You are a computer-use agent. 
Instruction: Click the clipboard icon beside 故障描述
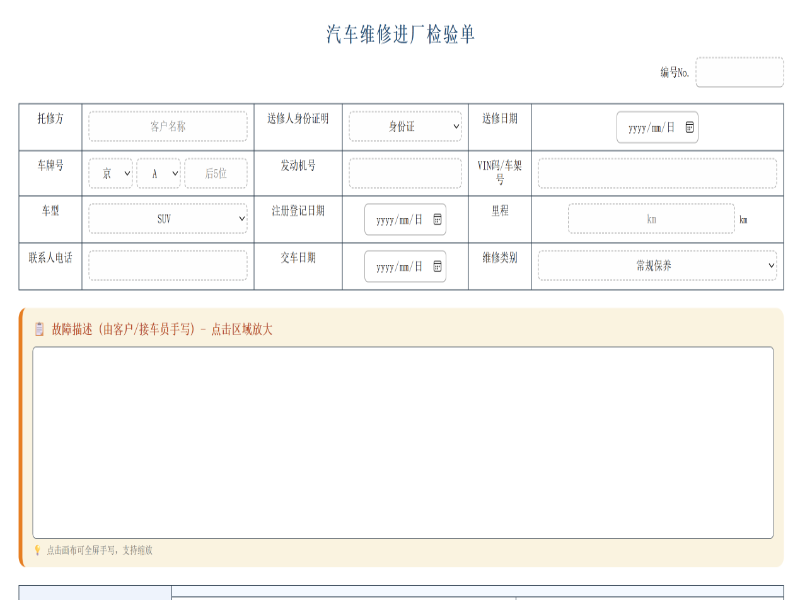(x=39, y=329)
